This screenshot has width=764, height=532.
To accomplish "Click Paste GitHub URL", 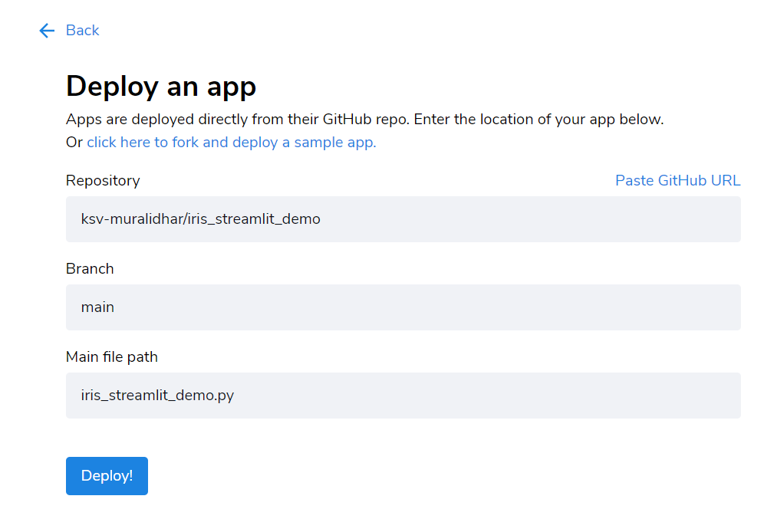I will [x=677, y=180].
